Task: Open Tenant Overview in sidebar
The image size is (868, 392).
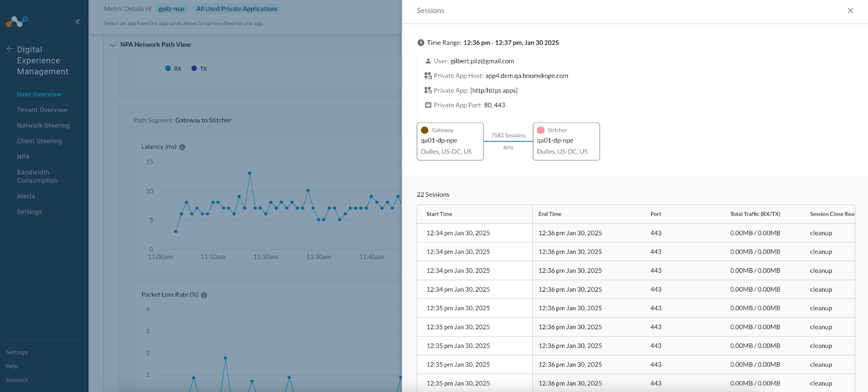Action: [x=42, y=110]
